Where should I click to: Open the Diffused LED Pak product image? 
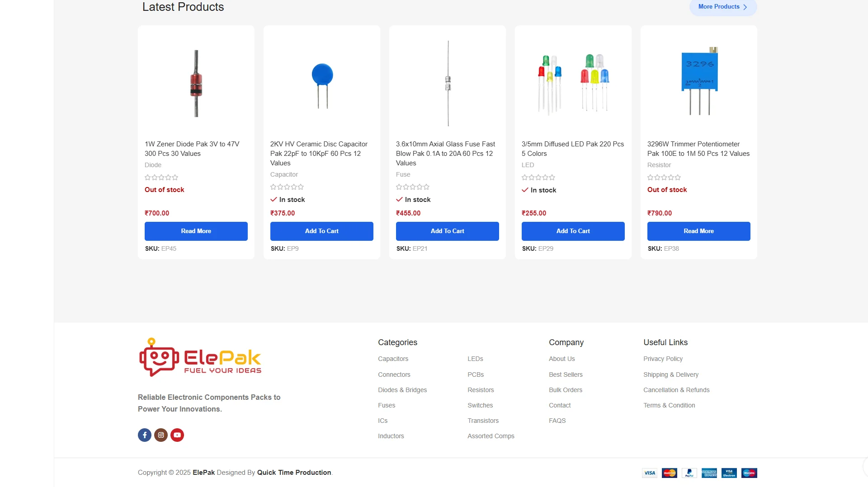(573, 84)
